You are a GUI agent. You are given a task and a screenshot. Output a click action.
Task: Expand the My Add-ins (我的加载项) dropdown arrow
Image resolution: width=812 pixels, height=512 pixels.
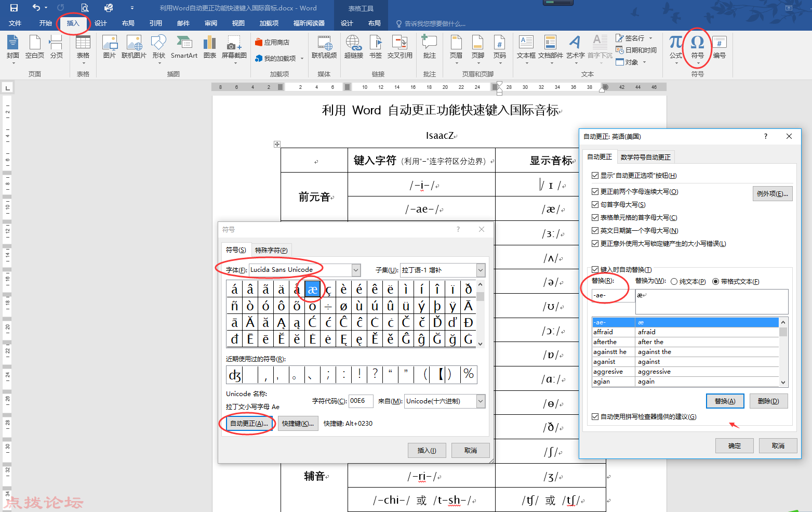pos(302,59)
